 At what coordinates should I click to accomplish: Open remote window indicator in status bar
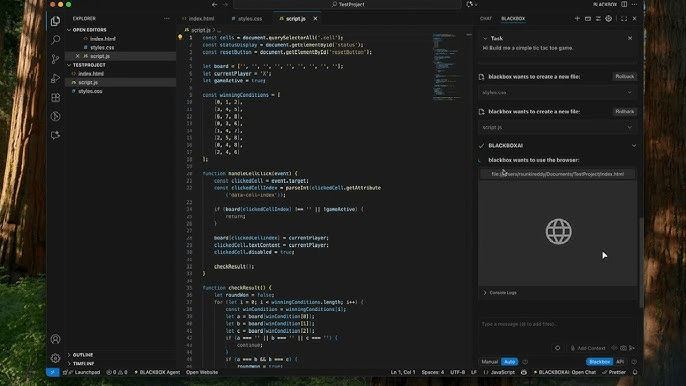[x=52, y=372]
